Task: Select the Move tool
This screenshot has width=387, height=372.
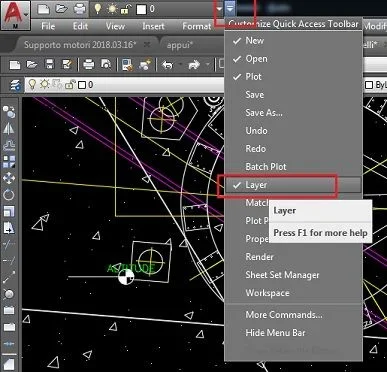Action: pos(9,178)
